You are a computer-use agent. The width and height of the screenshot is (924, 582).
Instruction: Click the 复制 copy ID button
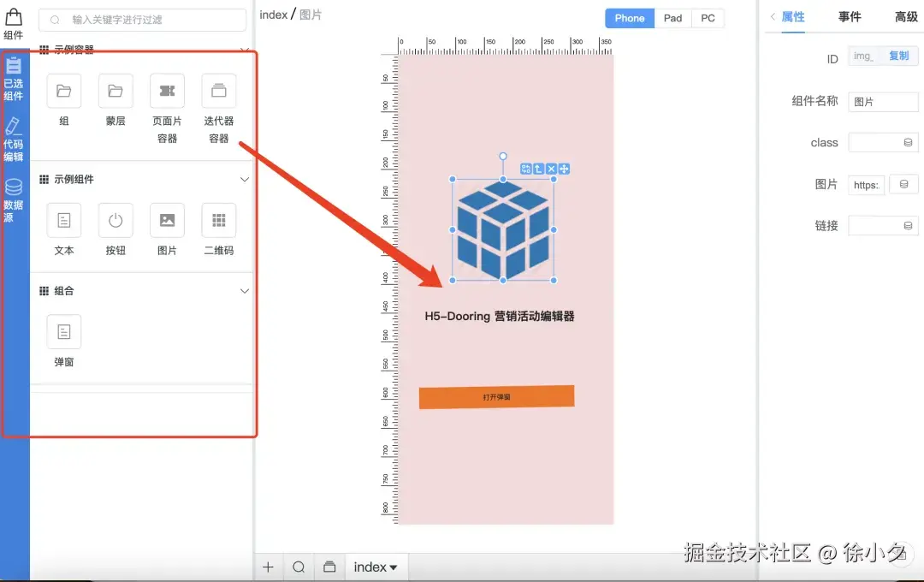pos(898,56)
